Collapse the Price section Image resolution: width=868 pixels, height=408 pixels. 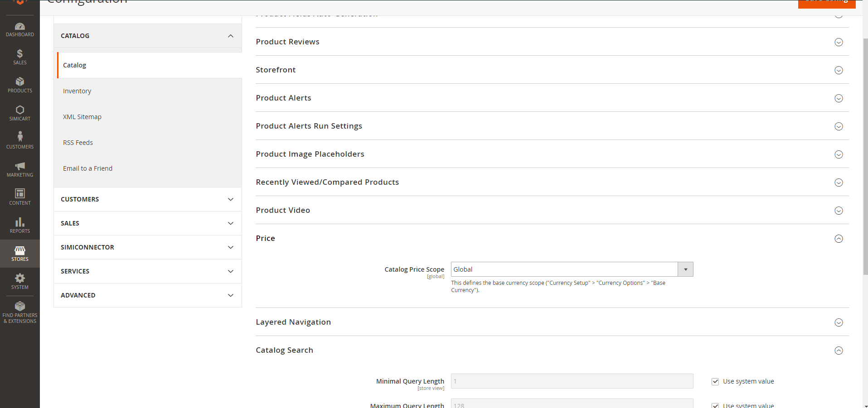[x=552, y=238]
